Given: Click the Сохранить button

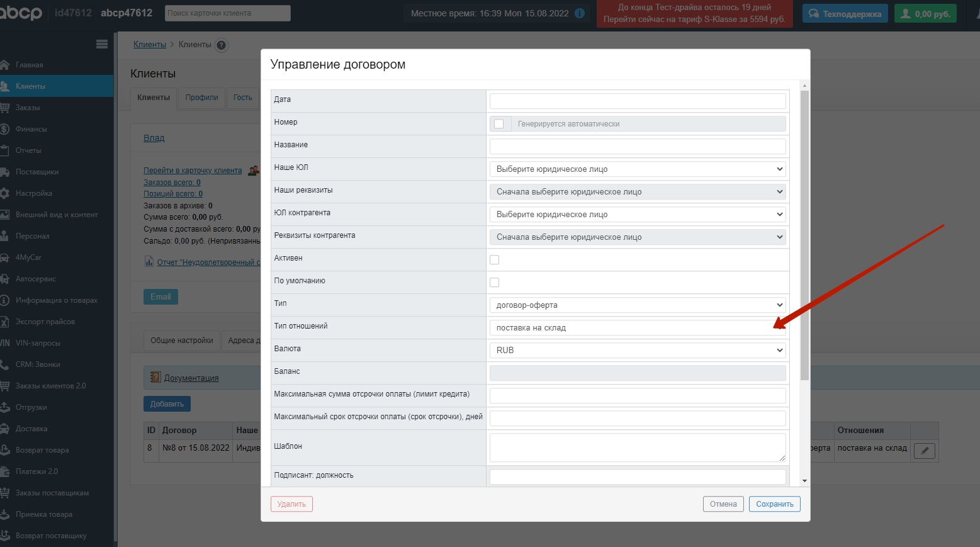Looking at the screenshot, I should (774, 504).
